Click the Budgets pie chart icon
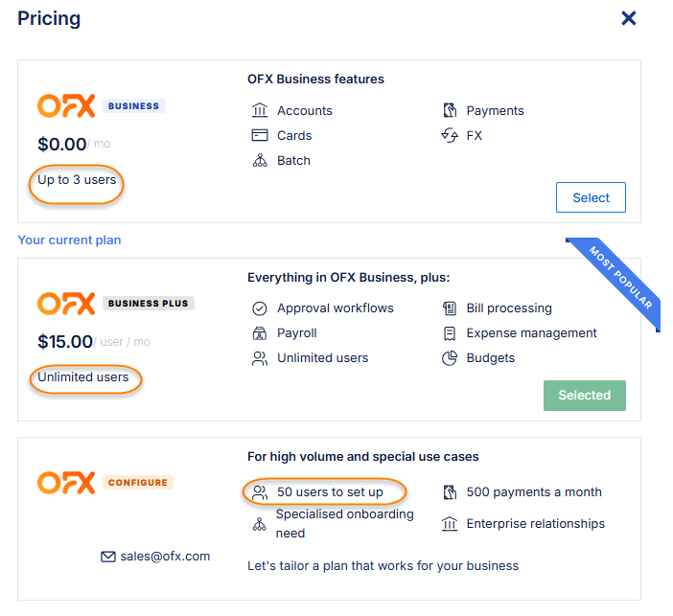The width and height of the screenshot is (673, 616). [449, 358]
